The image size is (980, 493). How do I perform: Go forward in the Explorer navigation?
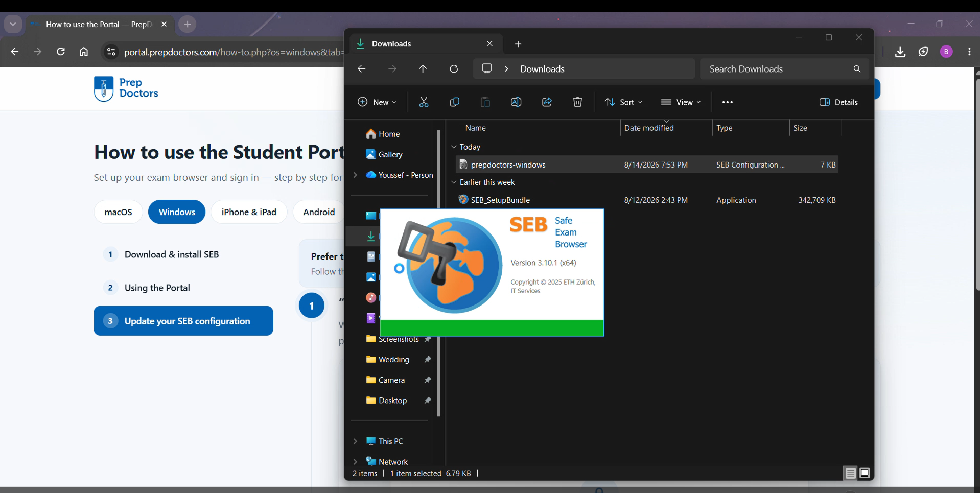pos(392,69)
